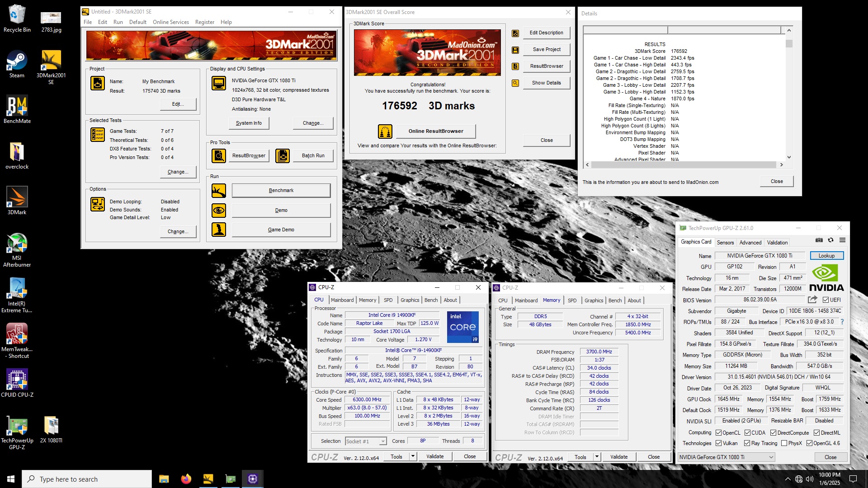Click the Demo eye icon in Run section
The width and height of the screenshot is (868, 488).
pyautogui.click(x=219, y=210)
